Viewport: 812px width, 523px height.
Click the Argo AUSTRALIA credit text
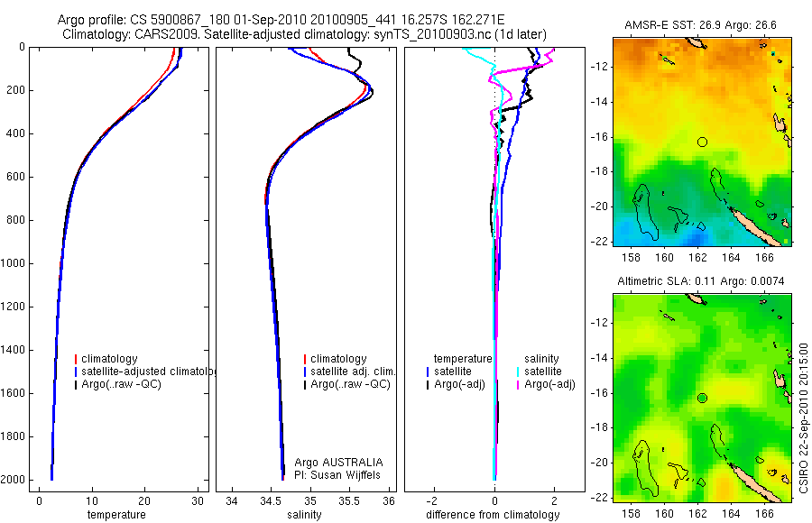[338, 463]
